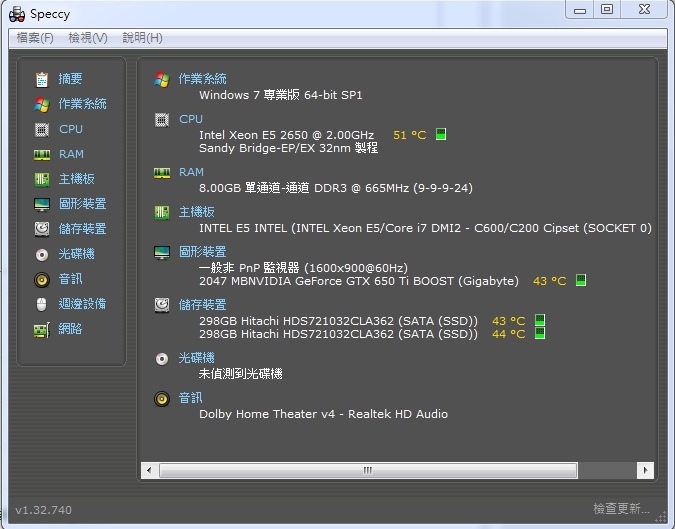Click the horizontal scrollbar left arrow
Image resolution: width=675 pixels, height=529 pixels.
(149, 470)
